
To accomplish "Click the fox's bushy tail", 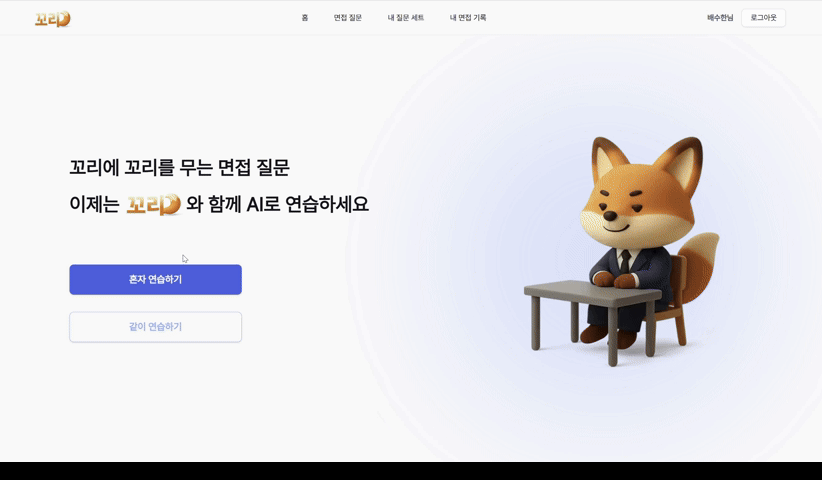I will [700, 265].
